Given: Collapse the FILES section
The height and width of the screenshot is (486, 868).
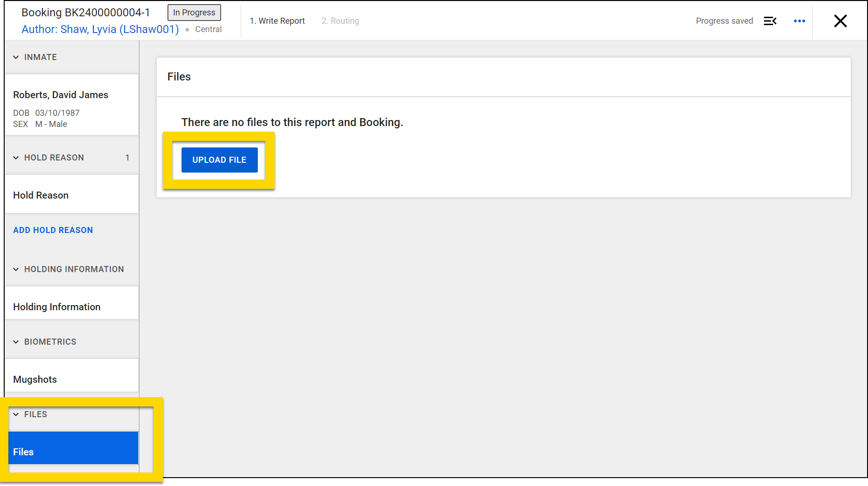Looking at the screenshot, I should point(16,414).
